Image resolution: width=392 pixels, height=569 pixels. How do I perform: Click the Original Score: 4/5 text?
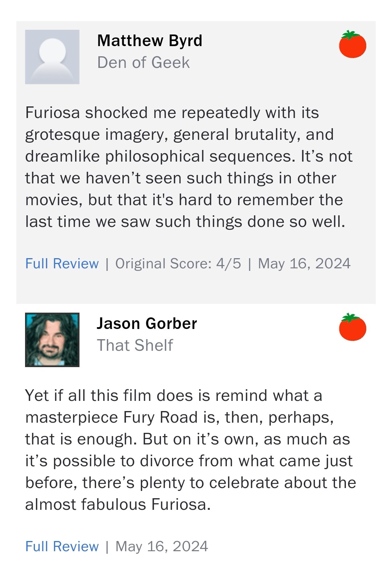[178, 264]
